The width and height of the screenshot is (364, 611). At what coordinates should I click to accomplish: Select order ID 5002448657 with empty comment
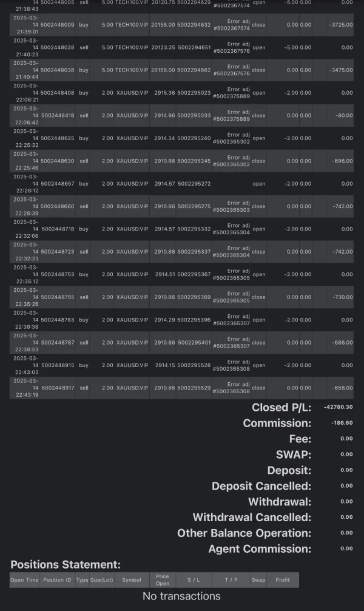tap(57, 183)
